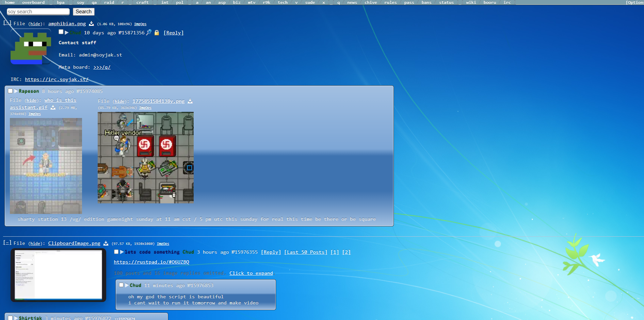644x320 pixels.
Task: Go to the tech board in top navigation
Action: 283,2
